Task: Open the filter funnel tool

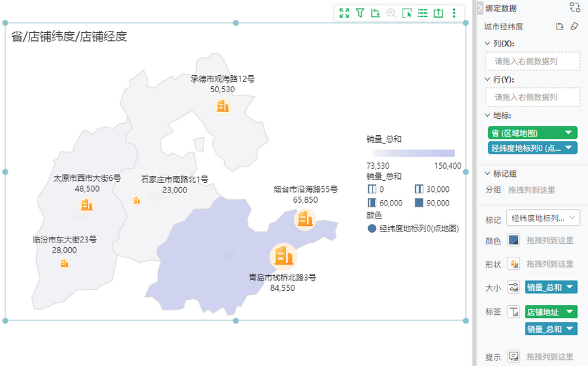Action: [x=360, y=13]
